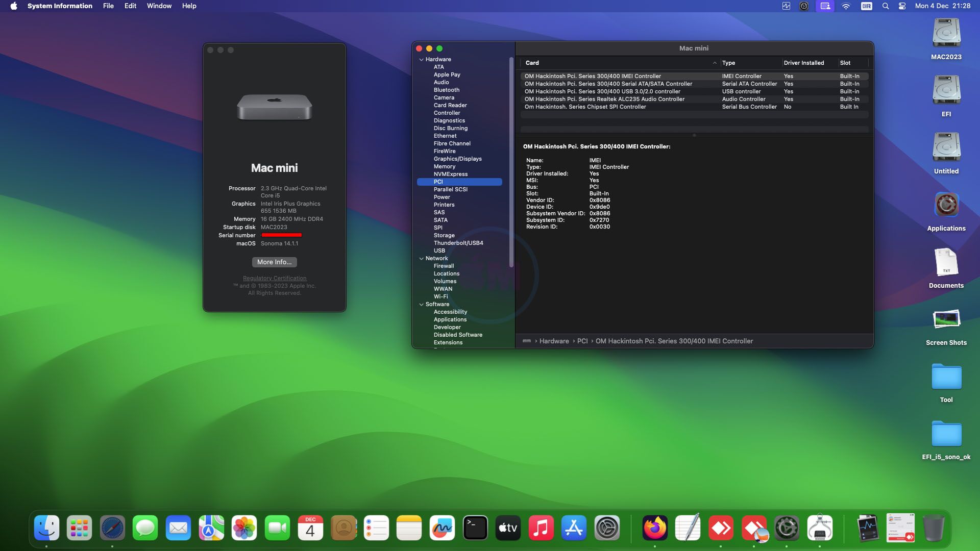Collapse the Software section in sidebar
Screen dimensions: 980x551
[421, 305]
